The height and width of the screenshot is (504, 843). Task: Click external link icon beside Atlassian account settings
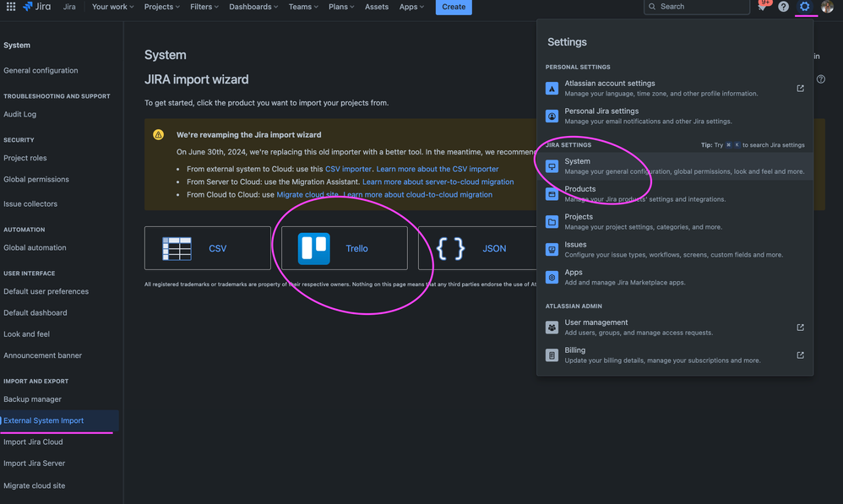[x=800, y=88]
